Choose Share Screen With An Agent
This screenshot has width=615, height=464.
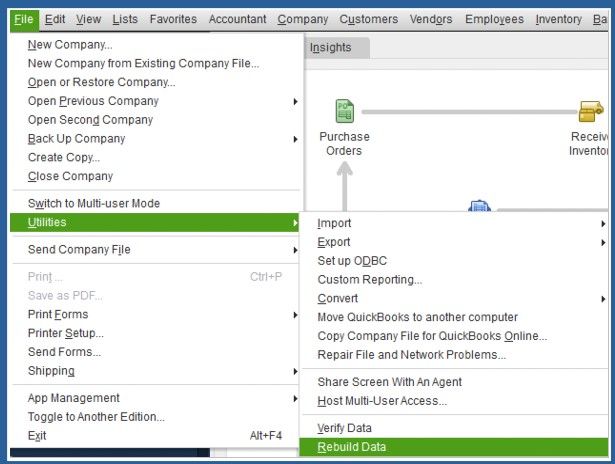click(x=454, y=382)
